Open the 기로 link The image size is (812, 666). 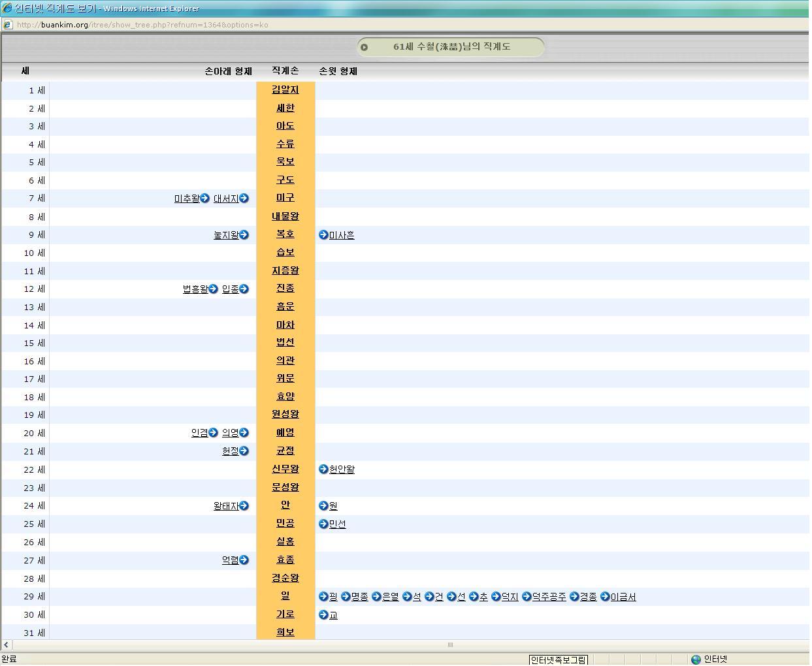pos(285,615)
